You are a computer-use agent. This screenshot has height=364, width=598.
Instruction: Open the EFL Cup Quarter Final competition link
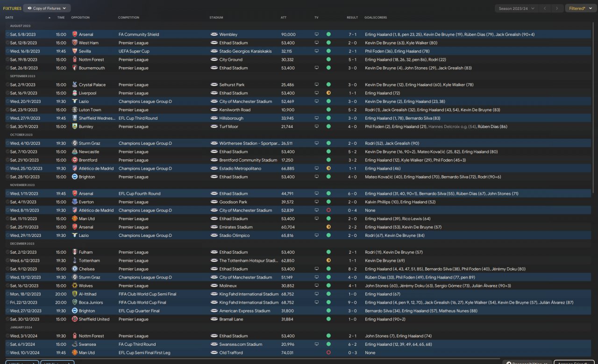pos(139,311)
